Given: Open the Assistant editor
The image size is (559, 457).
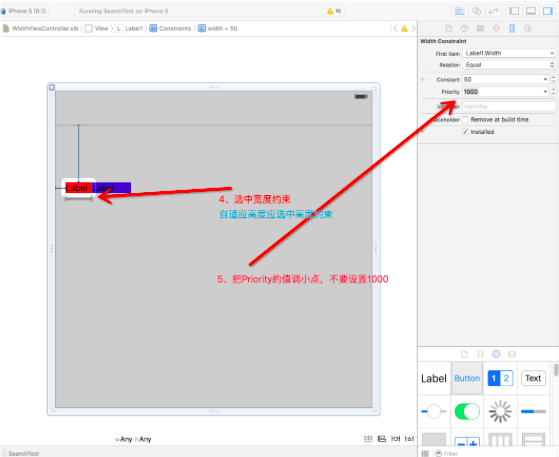Looking at the screenshot, I should point(476,11).
